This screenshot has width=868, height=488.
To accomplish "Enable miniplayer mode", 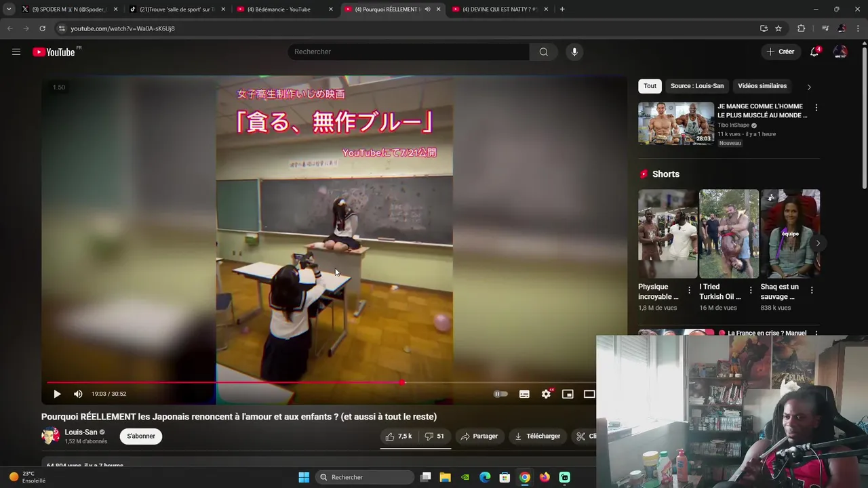I will tap(568, 394).
